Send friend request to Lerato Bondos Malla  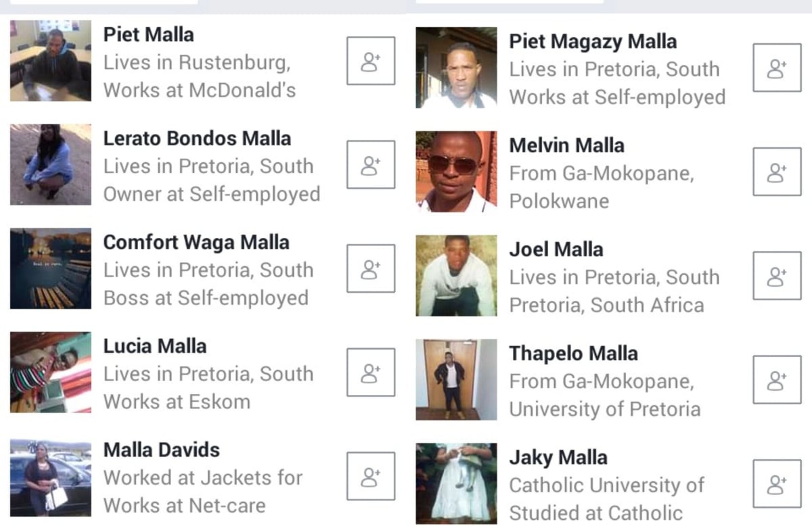tap(371, 164)
